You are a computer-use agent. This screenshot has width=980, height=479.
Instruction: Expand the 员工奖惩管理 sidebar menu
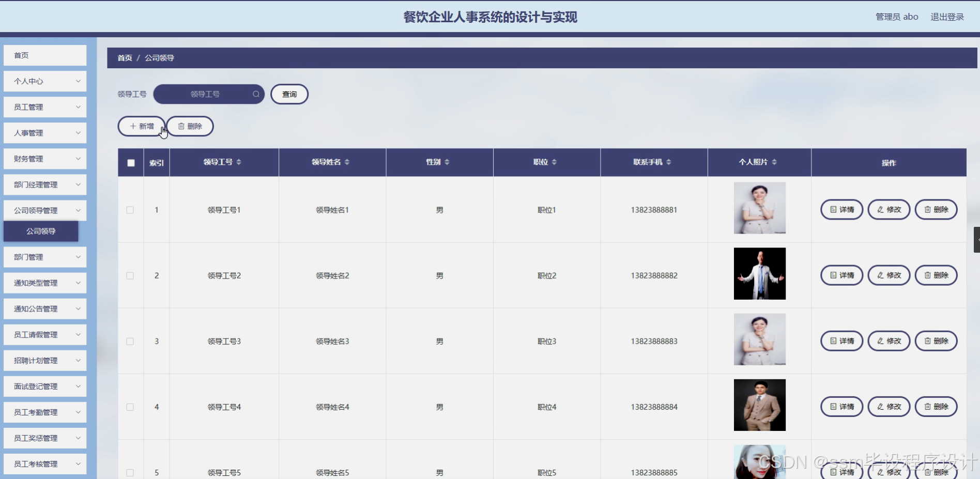pos(45,438)
